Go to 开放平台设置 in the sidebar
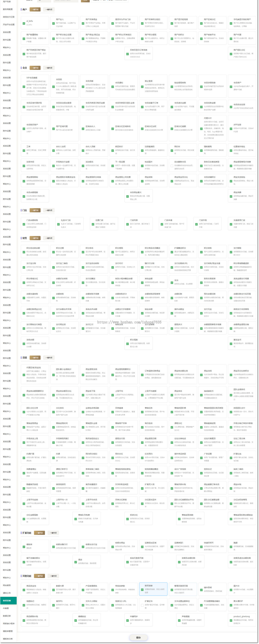 [x=9, y=25]
